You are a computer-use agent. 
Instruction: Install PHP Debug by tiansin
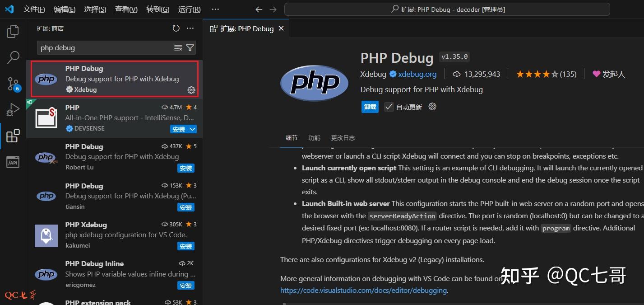186,207
